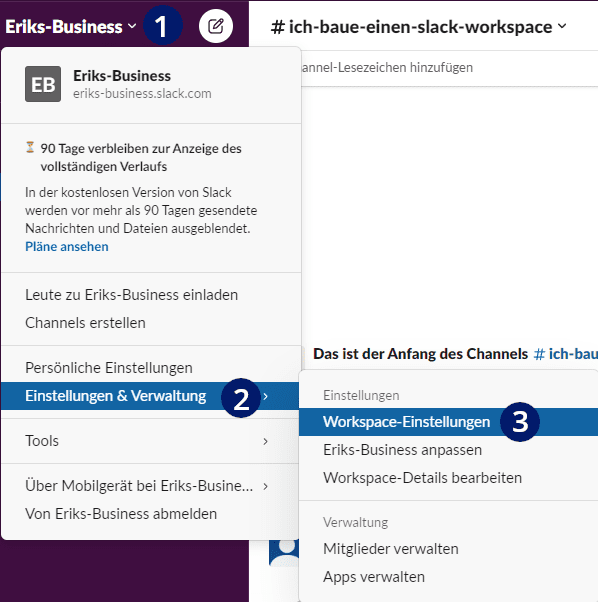Open the Eriks-Business workspace dropdown
This screenshot has height=602, width=598.
tap(71, 26)
